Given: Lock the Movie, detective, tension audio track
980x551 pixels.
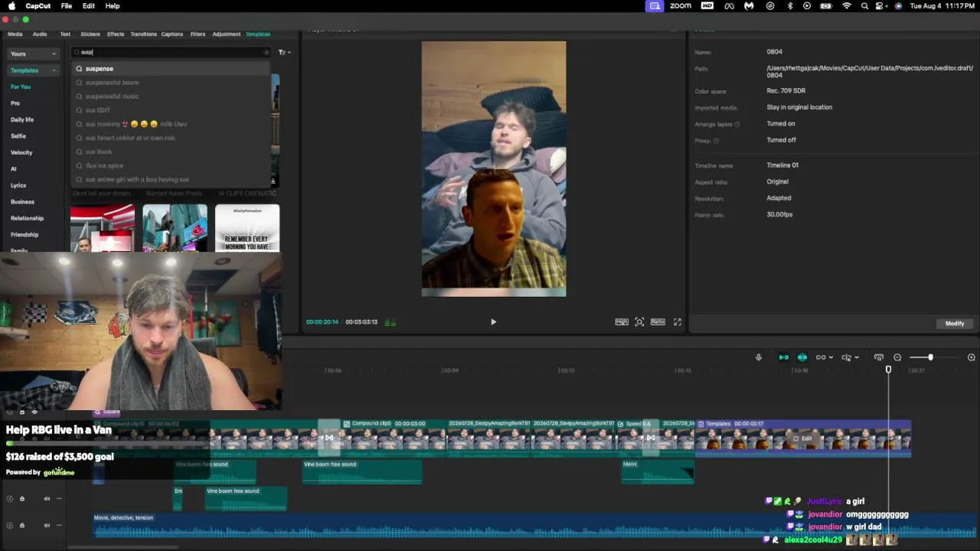Looking at the screenshot, I should [x=22, y=526].
